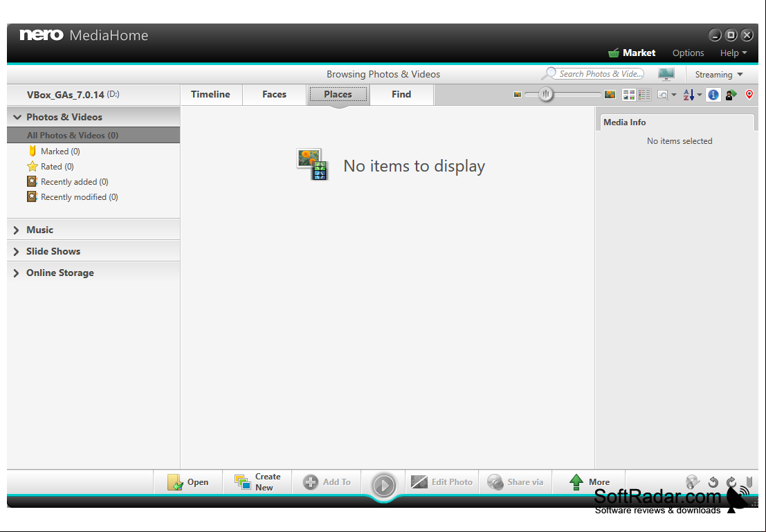Image resolution: width=766 pixels, height=532 pixels.
Task: Switch to the Timeline tab
Action: [x=210, y=94]
